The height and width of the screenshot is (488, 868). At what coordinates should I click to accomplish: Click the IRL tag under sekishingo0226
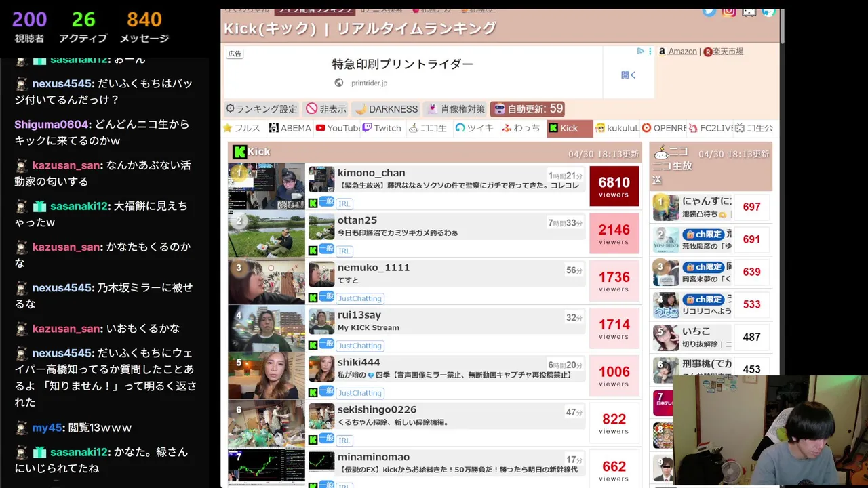(344, 441)
